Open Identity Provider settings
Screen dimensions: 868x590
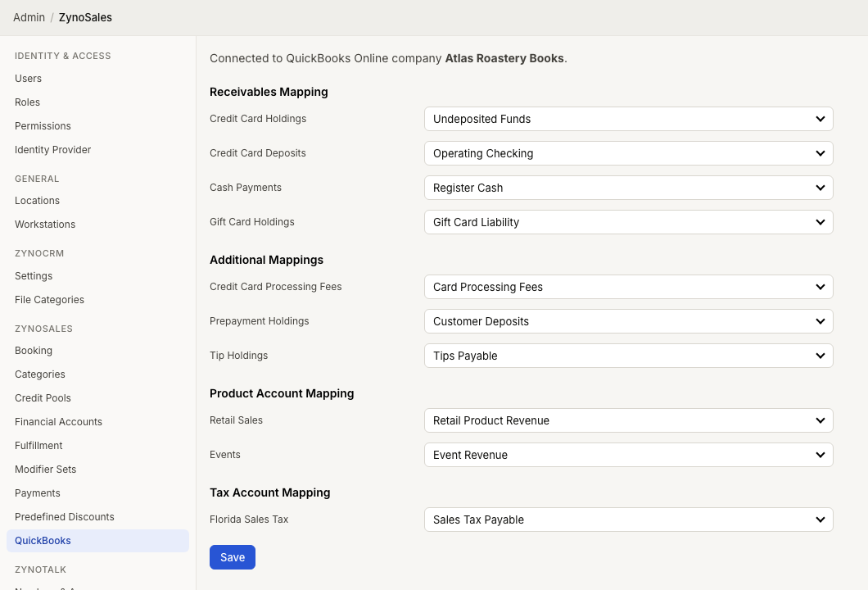[52, 150]
